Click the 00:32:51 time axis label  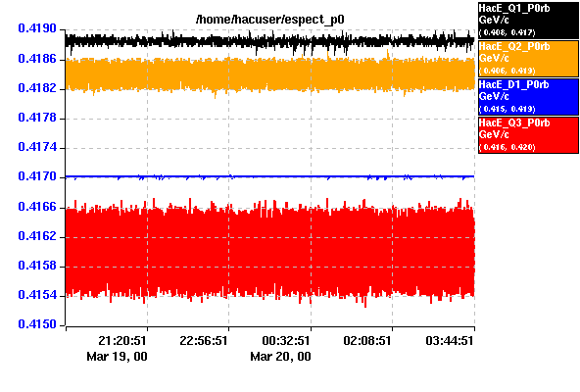tap(286, 340)
